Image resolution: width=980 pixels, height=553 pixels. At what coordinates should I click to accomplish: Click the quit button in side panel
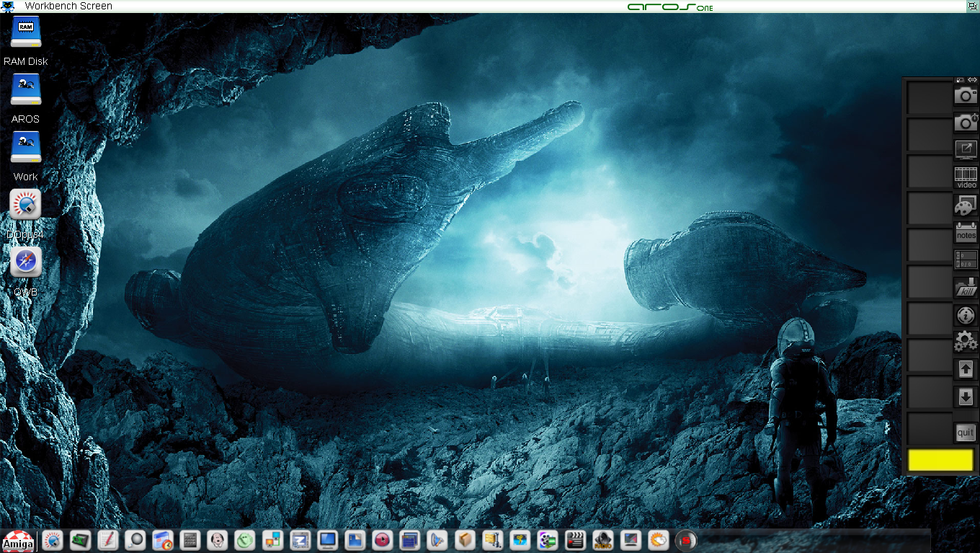(x=966, y=433)
